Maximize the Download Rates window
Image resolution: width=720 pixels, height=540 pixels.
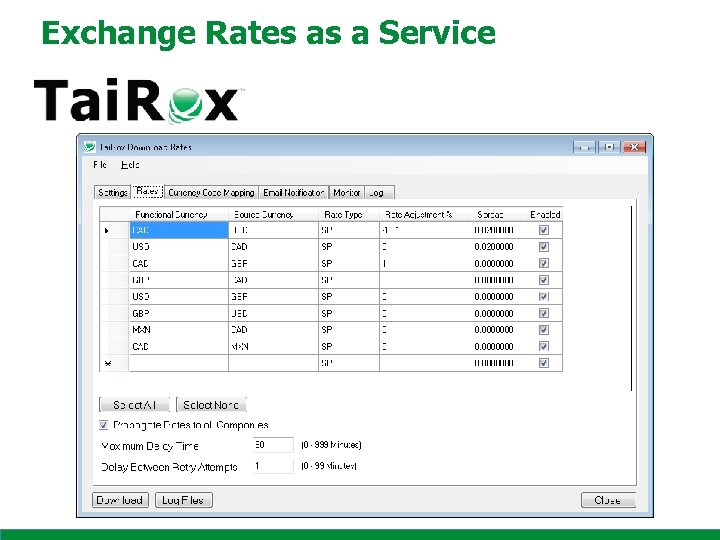tap(609, 147)
